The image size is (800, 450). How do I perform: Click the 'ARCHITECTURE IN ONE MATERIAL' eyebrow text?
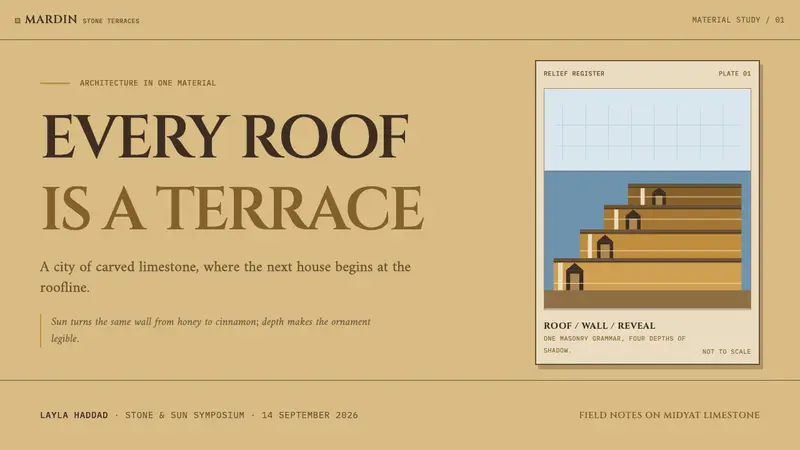point(147,83)
